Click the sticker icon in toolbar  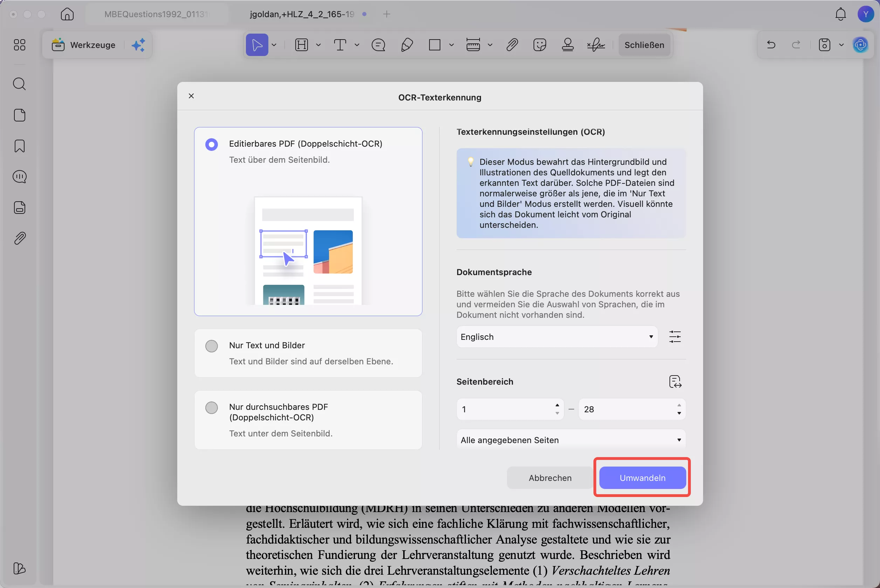point(539,45)
